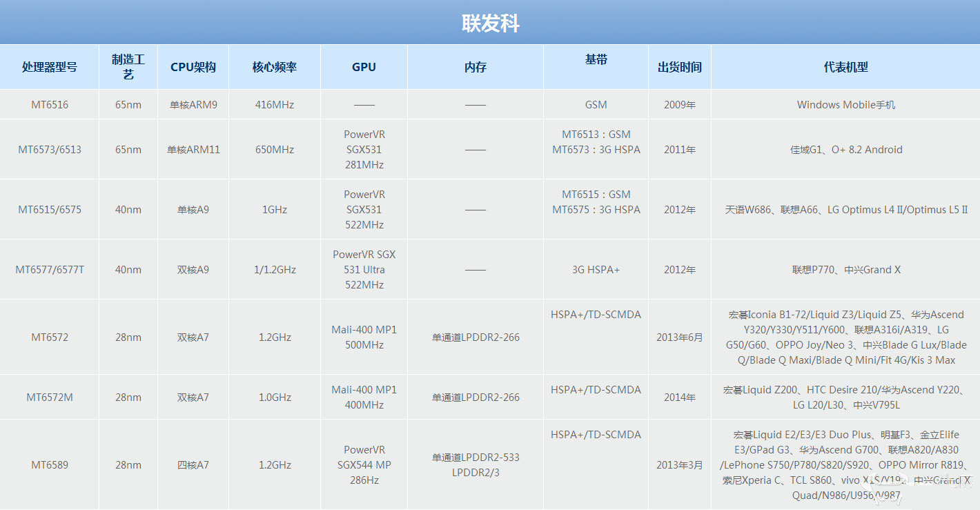Screen dimensions: 980x510
Task: Select the 2011年 shipping date
Action: click(x=680, y=150)
